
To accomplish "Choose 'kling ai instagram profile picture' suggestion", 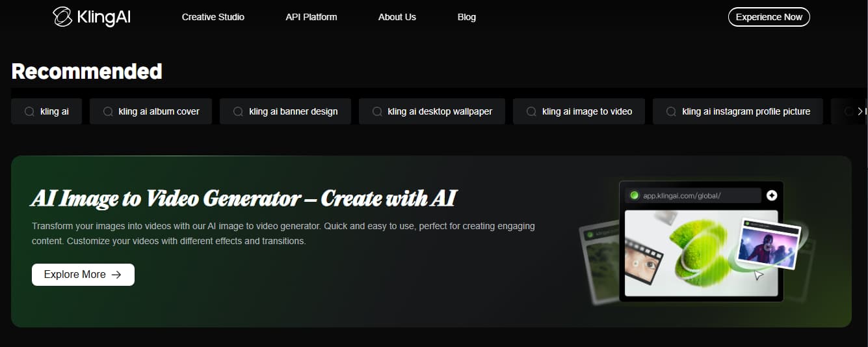I will [737, 111].
